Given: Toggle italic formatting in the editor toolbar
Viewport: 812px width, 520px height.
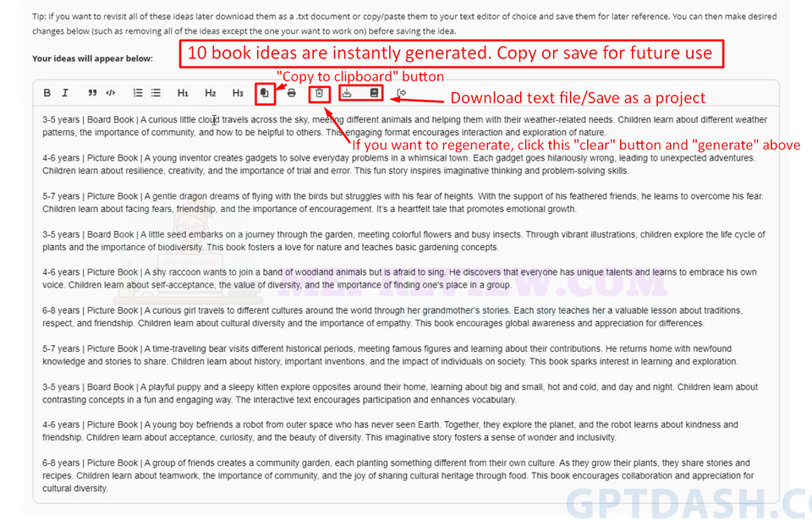Looking at the screenshot, I should (65, 93).
